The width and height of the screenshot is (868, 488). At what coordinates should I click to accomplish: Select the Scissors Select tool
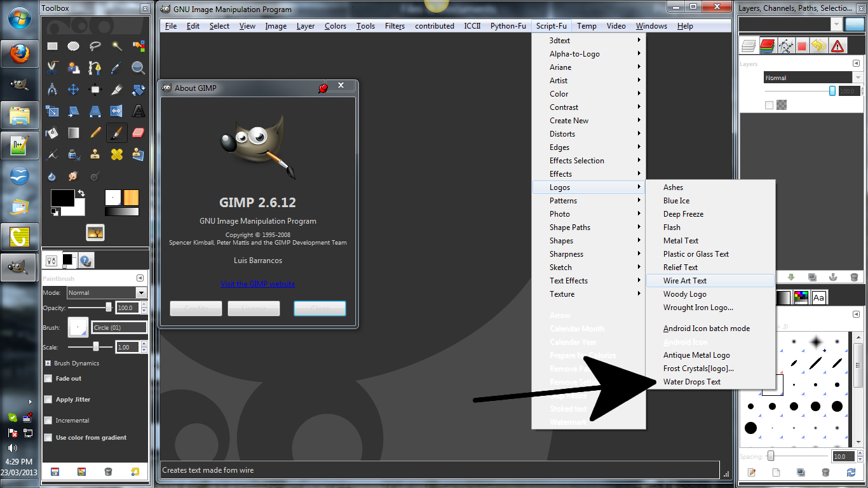52,67
